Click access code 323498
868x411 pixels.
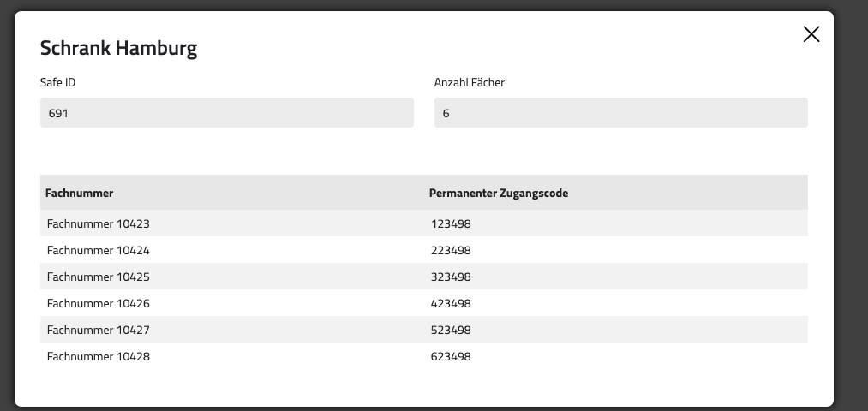[451, 277]
